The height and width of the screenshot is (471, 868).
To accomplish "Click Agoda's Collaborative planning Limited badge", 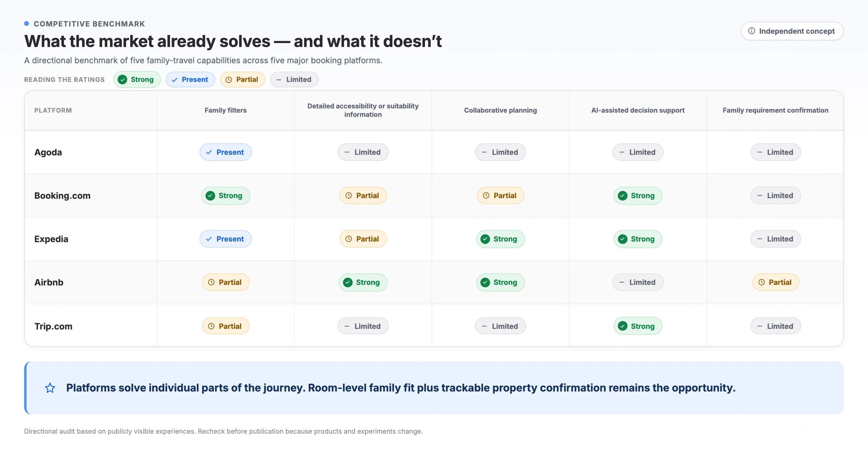I will [x=500, y=152].
